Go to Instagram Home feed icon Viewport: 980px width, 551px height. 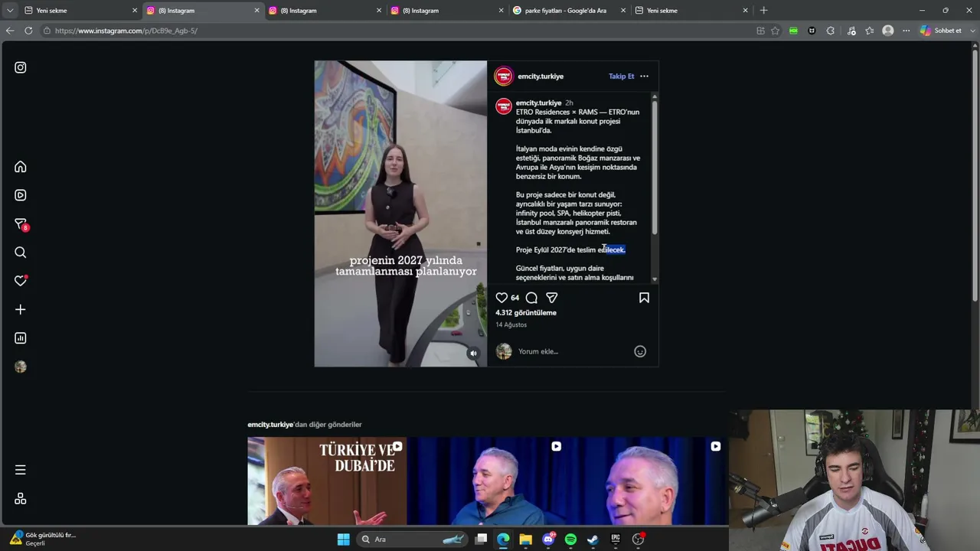[x=21, y=167]
